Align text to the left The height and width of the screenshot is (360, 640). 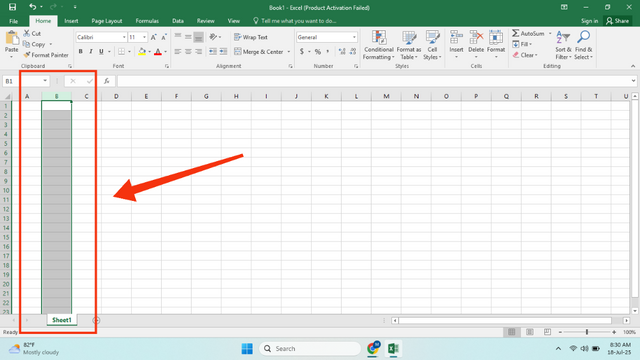pyautogui.click(x=178, y=51)
